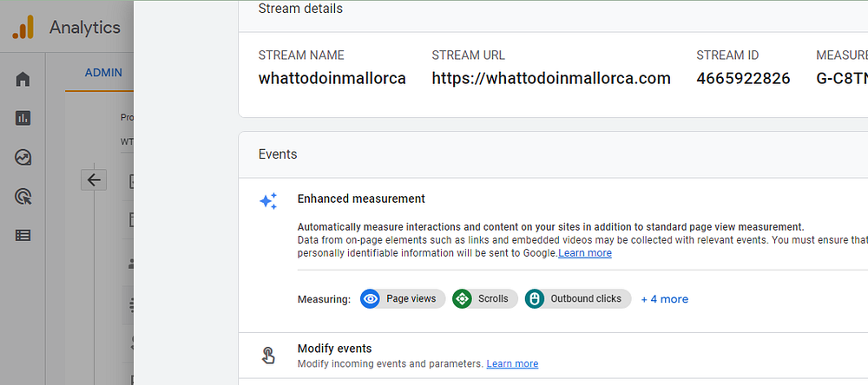Click the STREAM URL label

click(x=469, y=55)
